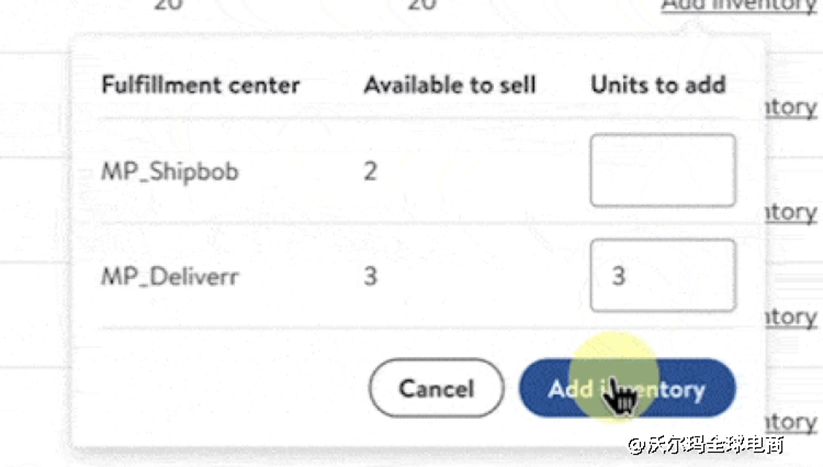Click MP_Shipbob's available to sell value 2
823x467 pixels.
pos(370,171)
